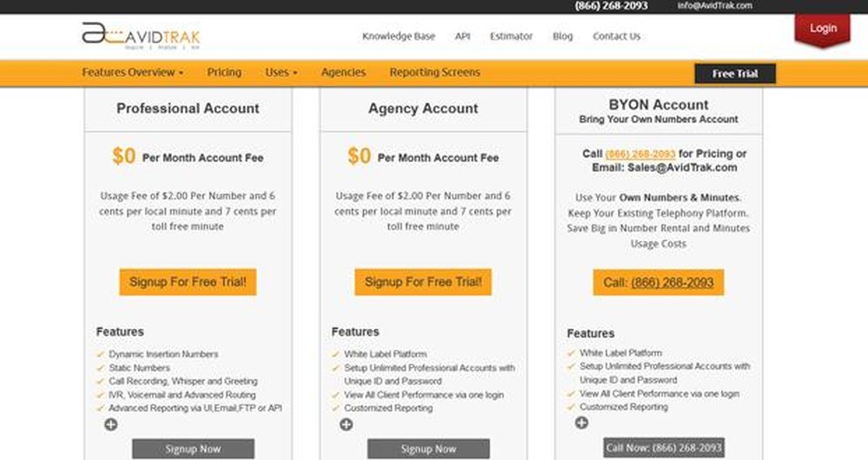Screen dimensions: 868x460
Task: Open Agencies menu item
Action: pos(343,73)
